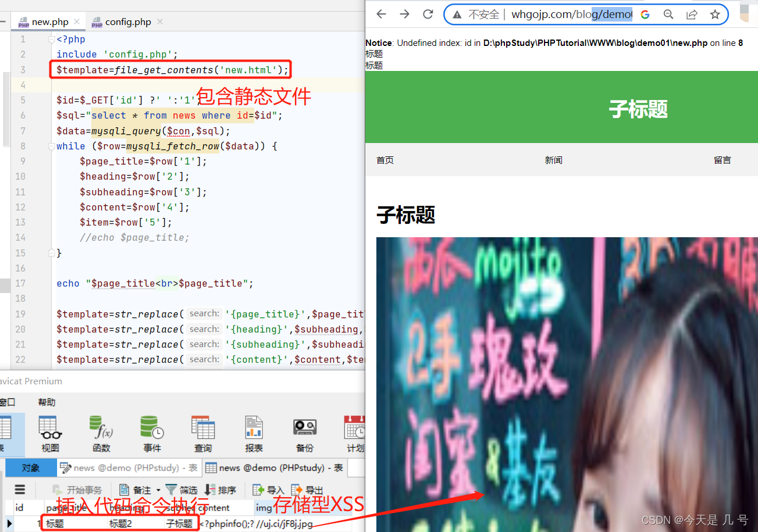The image size is (758, 532).
Task: Reload the browser page
Action: coord(428,15)
